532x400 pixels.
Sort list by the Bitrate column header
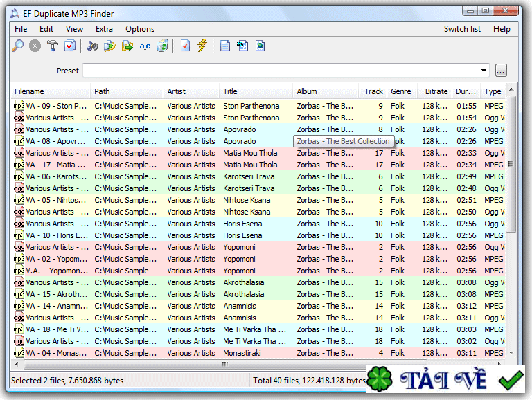pos(436,91)
